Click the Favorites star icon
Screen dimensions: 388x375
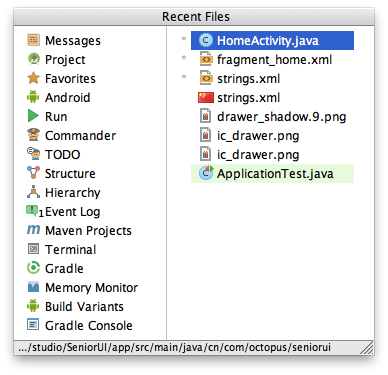[33, 78]
